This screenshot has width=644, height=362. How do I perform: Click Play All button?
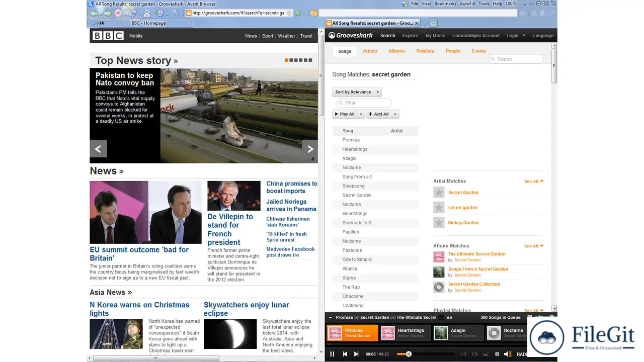pos(345,114)
